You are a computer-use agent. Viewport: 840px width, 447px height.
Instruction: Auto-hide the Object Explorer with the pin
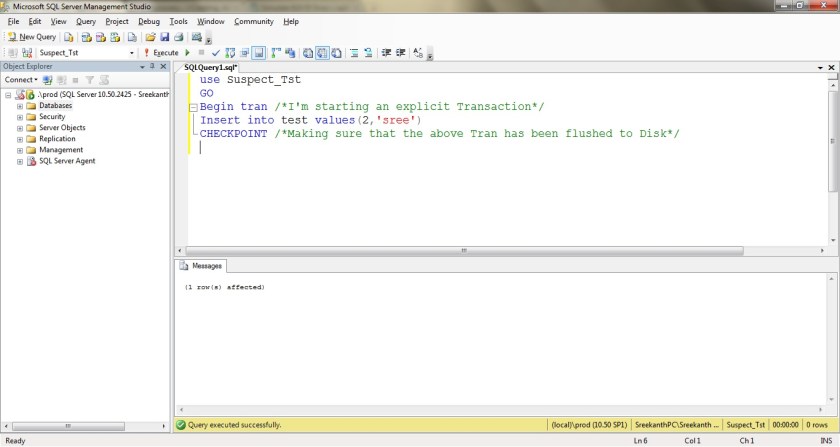pos(153,66)
